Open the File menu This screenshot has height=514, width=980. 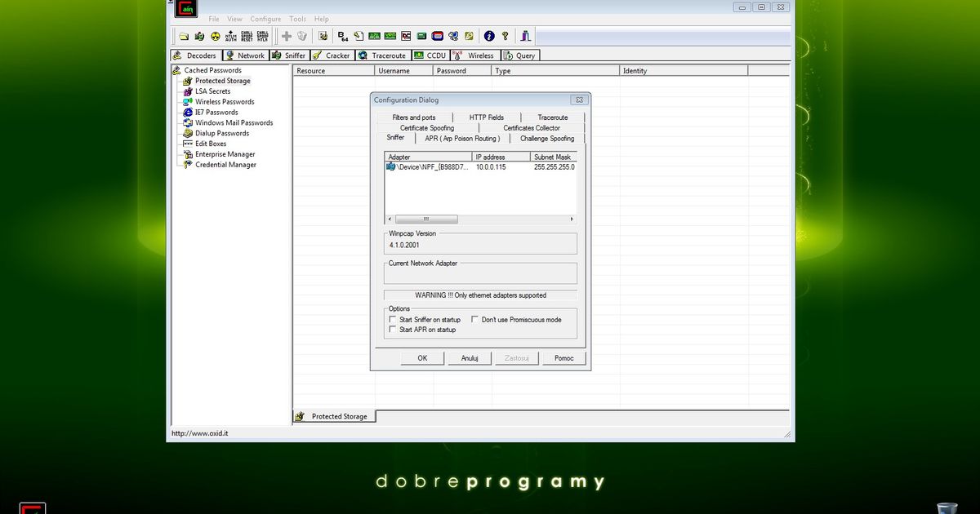pyautogui.click(x=214, y=19)
